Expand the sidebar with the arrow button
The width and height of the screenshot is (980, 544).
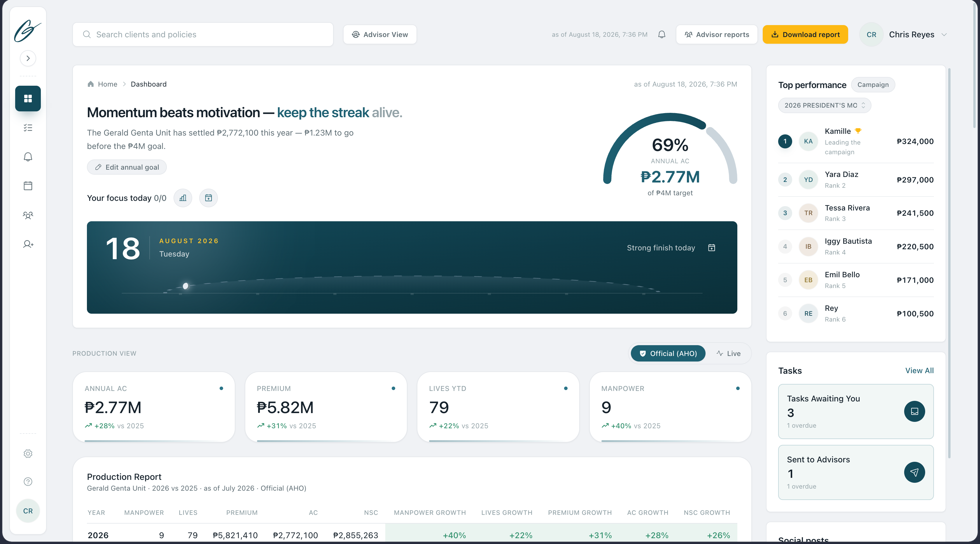tap(28, 58)
